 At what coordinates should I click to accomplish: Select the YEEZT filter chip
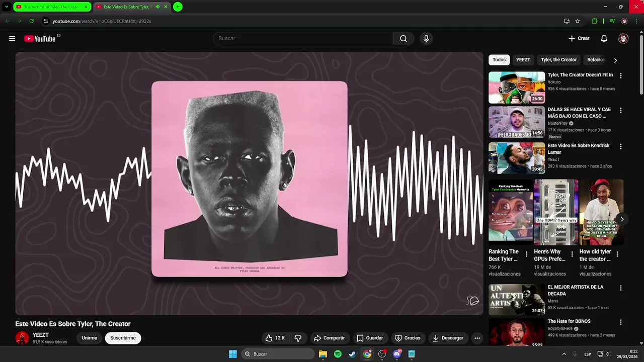523,60
